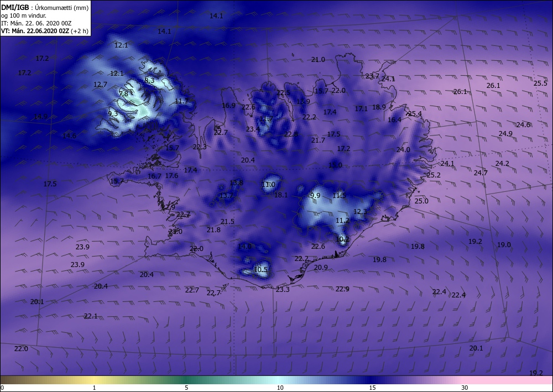Click the map value 24.7
The width and height of the screenshot is (553, 392).
pos(481,173)
